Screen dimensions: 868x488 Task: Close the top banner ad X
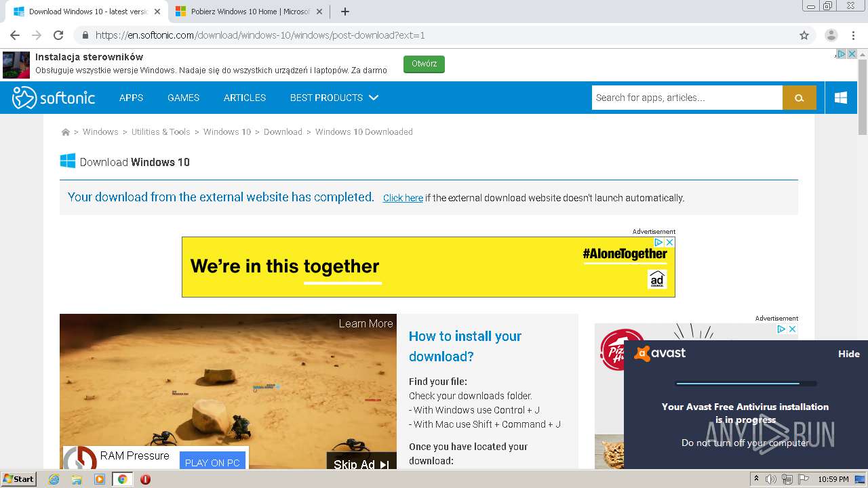click(852, 54)
